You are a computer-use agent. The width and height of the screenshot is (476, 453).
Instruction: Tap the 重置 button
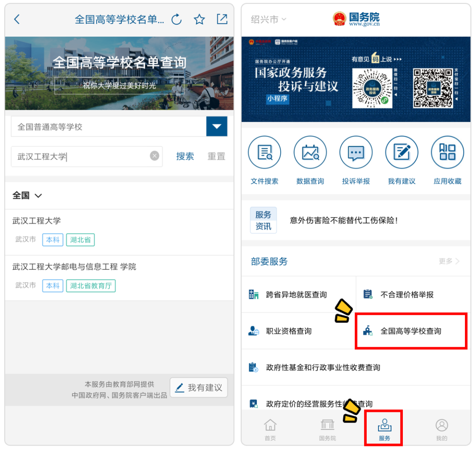pos(216,156)
